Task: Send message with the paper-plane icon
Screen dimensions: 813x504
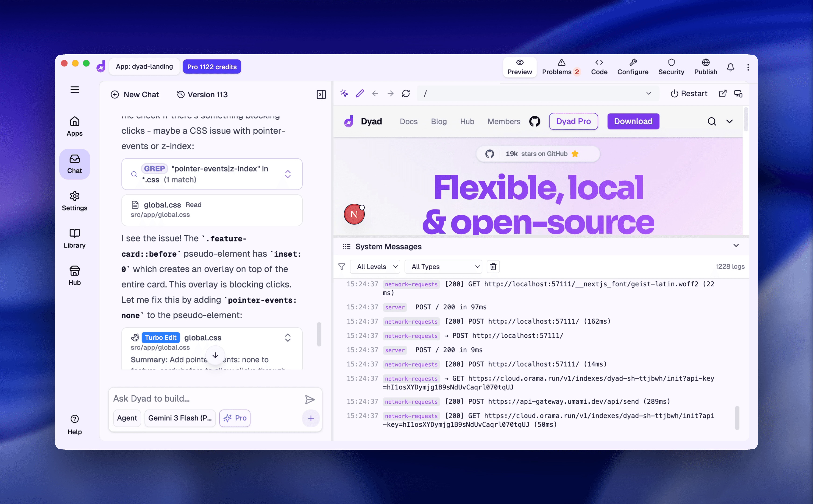Action: (x=310, y=399)
